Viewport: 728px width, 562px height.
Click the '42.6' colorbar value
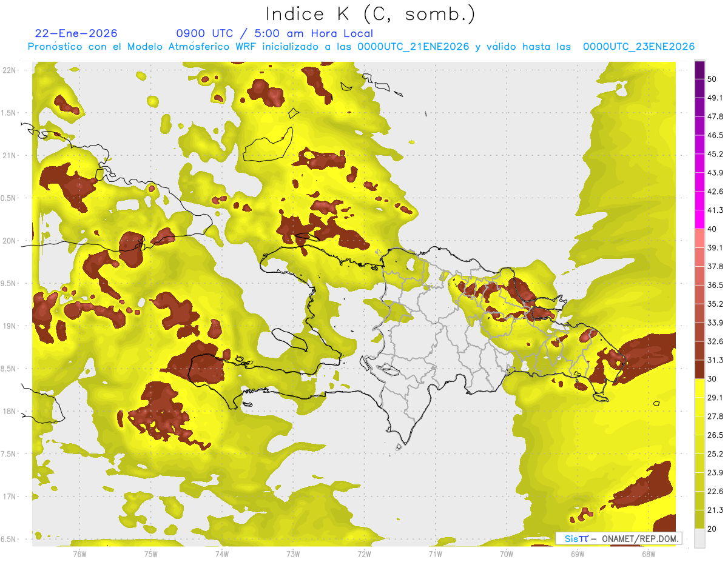pos(715,192)
